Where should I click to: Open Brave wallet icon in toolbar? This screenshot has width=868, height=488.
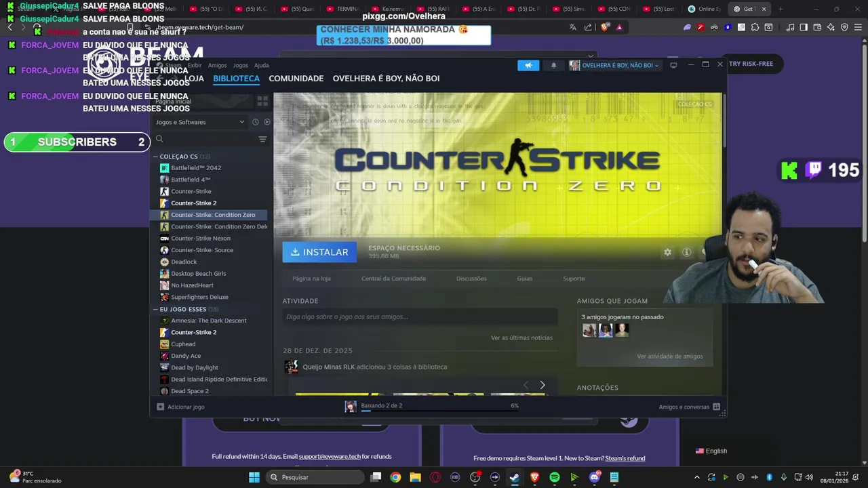click(817, 27)
